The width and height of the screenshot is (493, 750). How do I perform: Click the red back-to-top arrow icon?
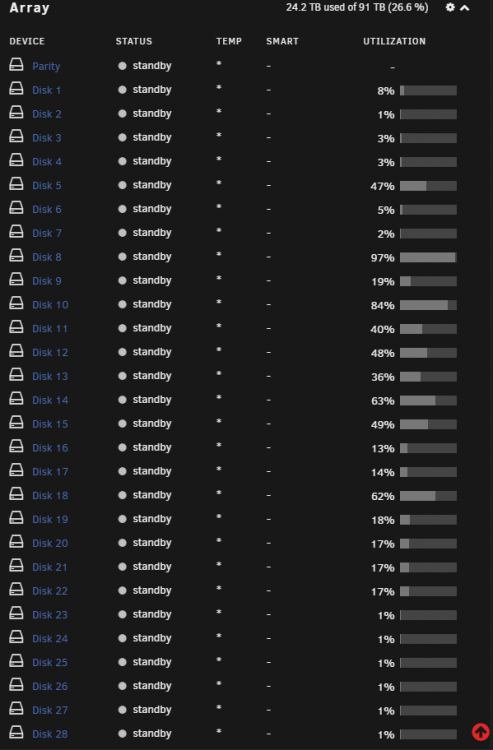pyautogui.click(x=481, y=731)
